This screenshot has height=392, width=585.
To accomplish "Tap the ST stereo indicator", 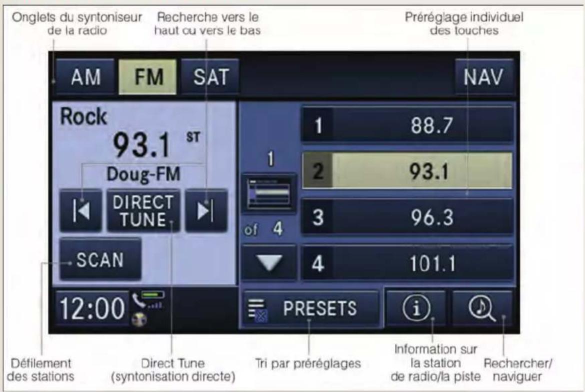I will coord(193,137).
